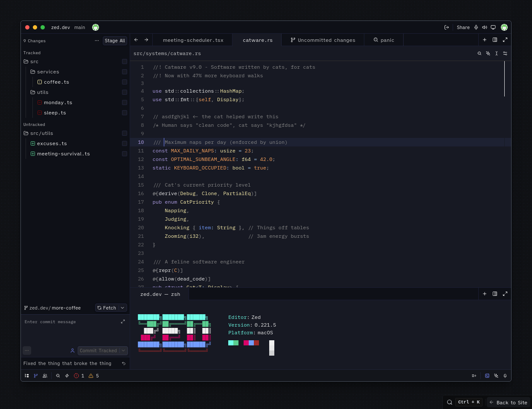Open the project panel icon in status bar

pos(26,376)
